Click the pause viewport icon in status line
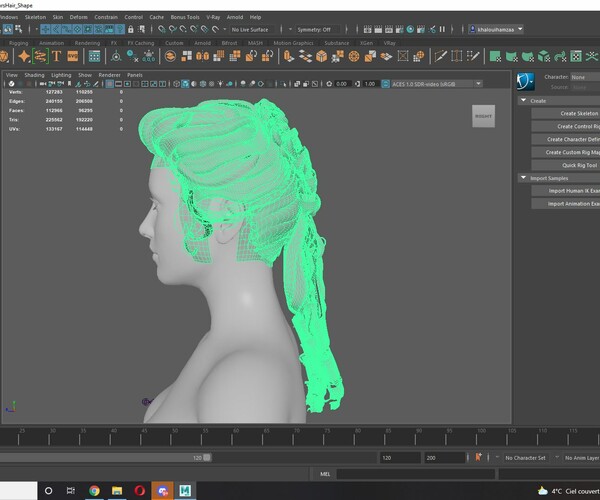The height and width of the screenshot is (500, 600). [x=442, y=29]
